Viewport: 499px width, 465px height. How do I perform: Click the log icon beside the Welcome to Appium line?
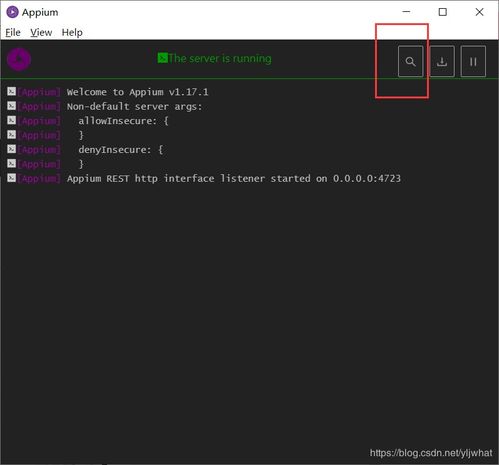(12, 91)
